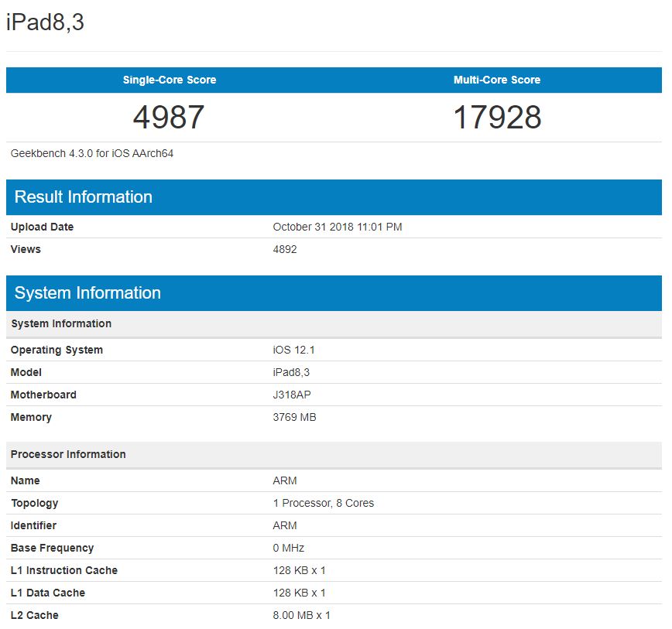The height and width of the screenshot is (629, 672).
Task: Select the Base Frequency label
Action: pyautogui.click(x=53, y=548)
